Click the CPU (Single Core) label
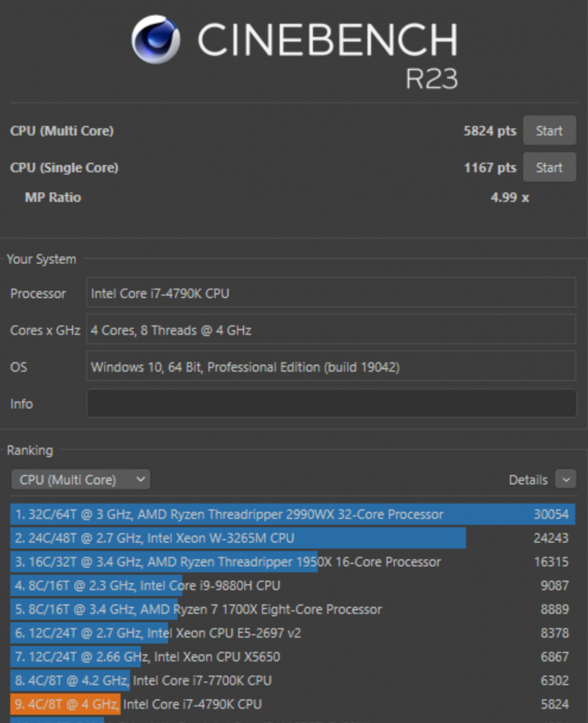The width and height of the screenshot is (588, 723). pyautogui.click(x=64, y=167)
